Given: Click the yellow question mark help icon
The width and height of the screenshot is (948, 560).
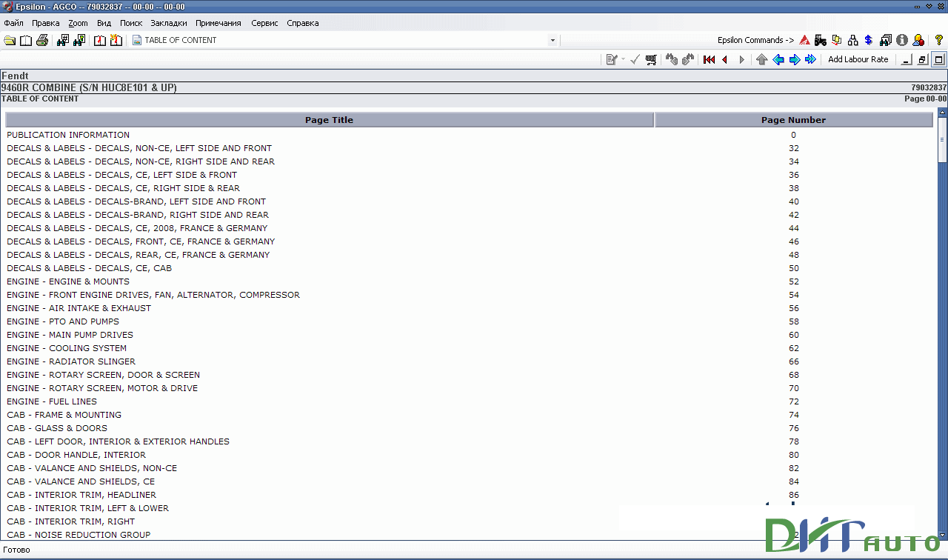Looking at the screenshot, I should (x=939, y=40).
